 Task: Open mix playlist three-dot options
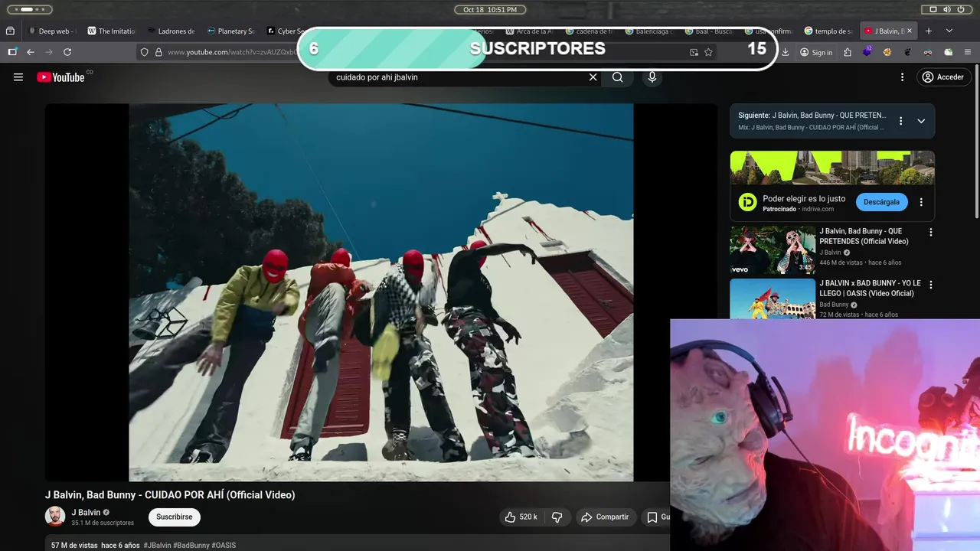(x=900, y=121)
